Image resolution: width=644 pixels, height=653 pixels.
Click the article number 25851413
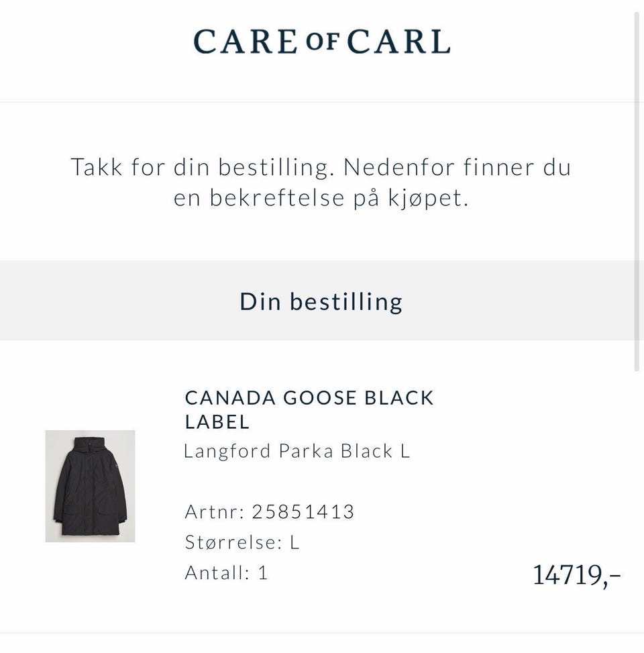(303, 512)
